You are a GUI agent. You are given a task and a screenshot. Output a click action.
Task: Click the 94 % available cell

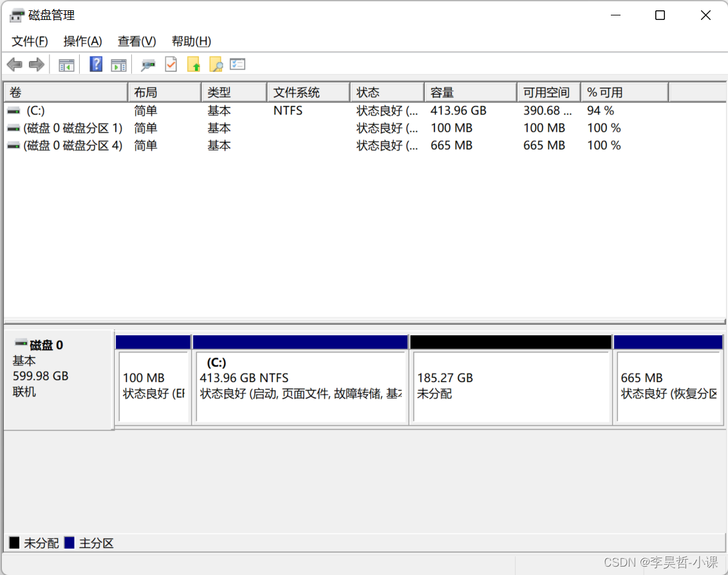(601, 111)
